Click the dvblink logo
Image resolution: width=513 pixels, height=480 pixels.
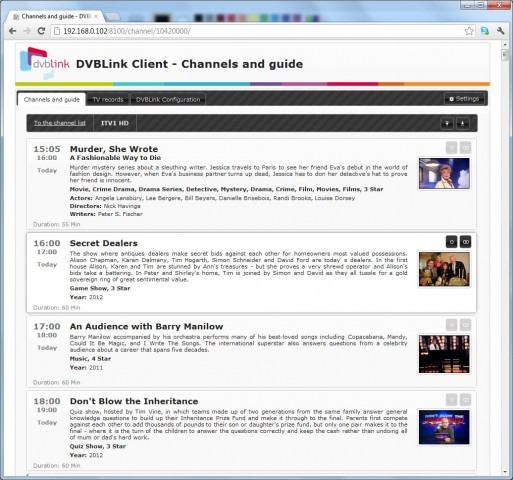[45, 63]
